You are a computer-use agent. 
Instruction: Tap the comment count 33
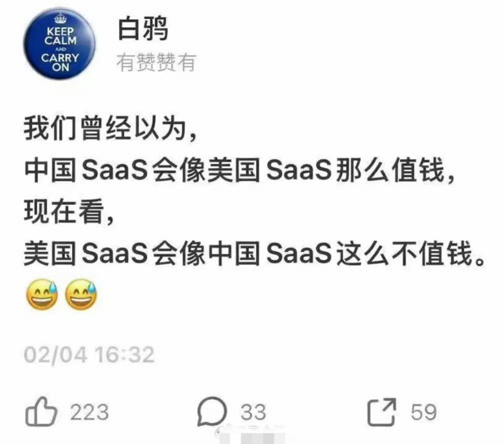tap(253, 412)
